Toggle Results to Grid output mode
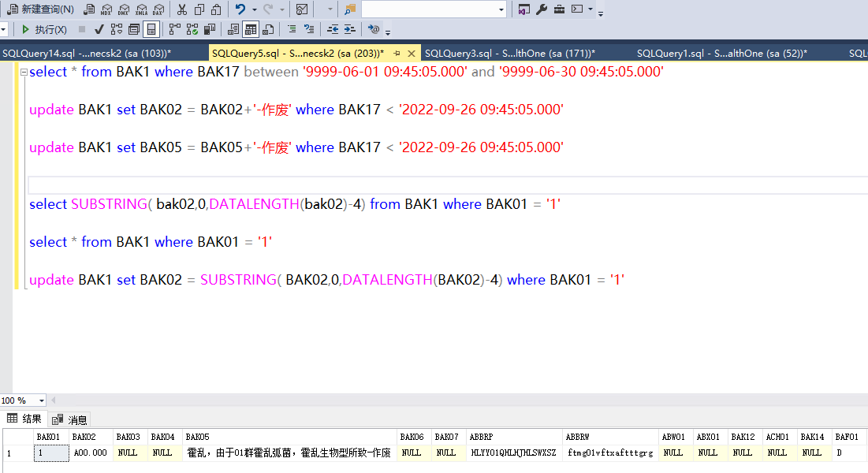Image resolution: width=868 pixels, height=473 pixels. [249, 29]
